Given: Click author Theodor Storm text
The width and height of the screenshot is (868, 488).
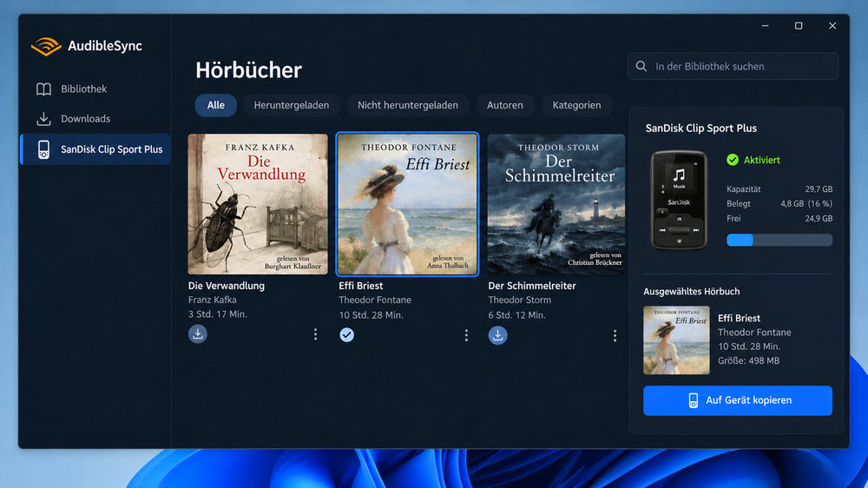Looking at the screenshot, I should tap(519, 300).
